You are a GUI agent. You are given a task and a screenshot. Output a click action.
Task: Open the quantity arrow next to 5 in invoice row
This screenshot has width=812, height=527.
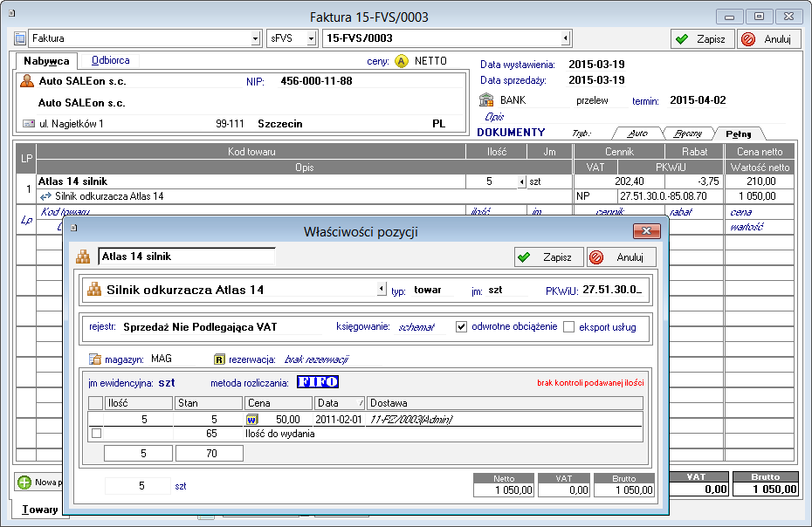(521, 181)
